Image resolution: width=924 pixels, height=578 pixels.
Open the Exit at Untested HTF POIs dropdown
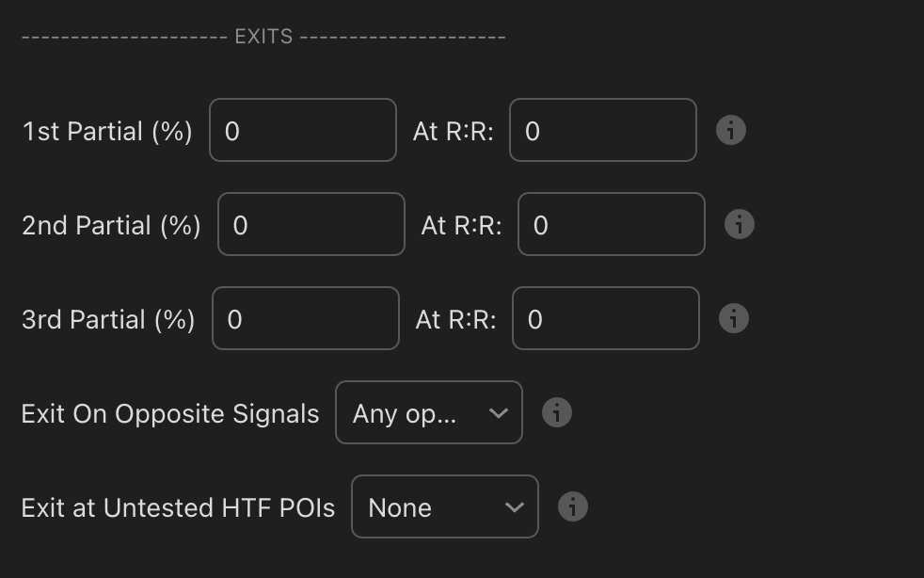pos(444,506)
